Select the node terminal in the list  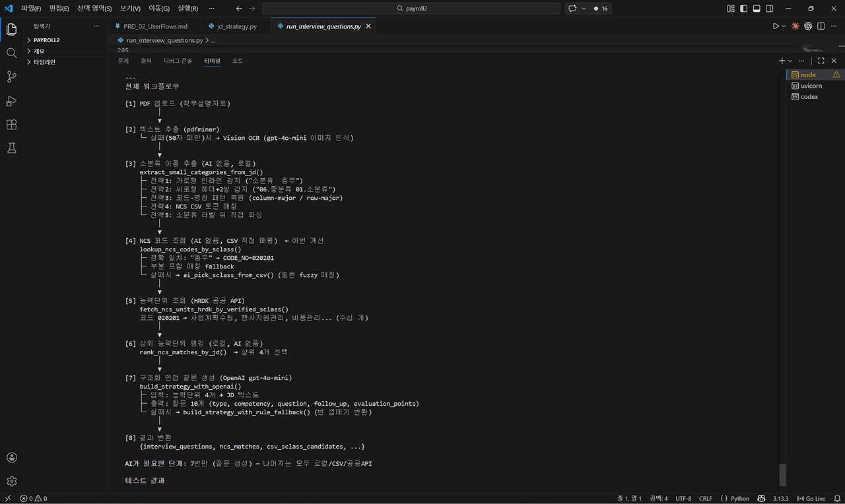point(815,75)
